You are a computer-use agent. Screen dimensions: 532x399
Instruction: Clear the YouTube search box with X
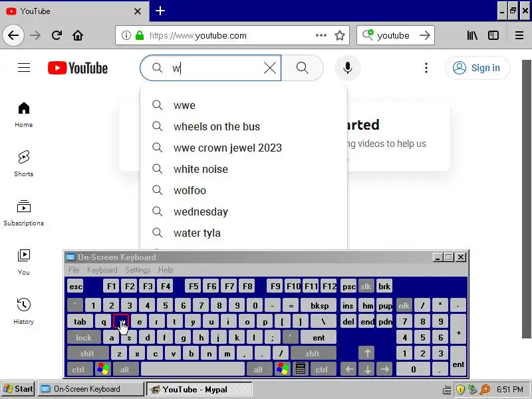click(x=270, y=68)
